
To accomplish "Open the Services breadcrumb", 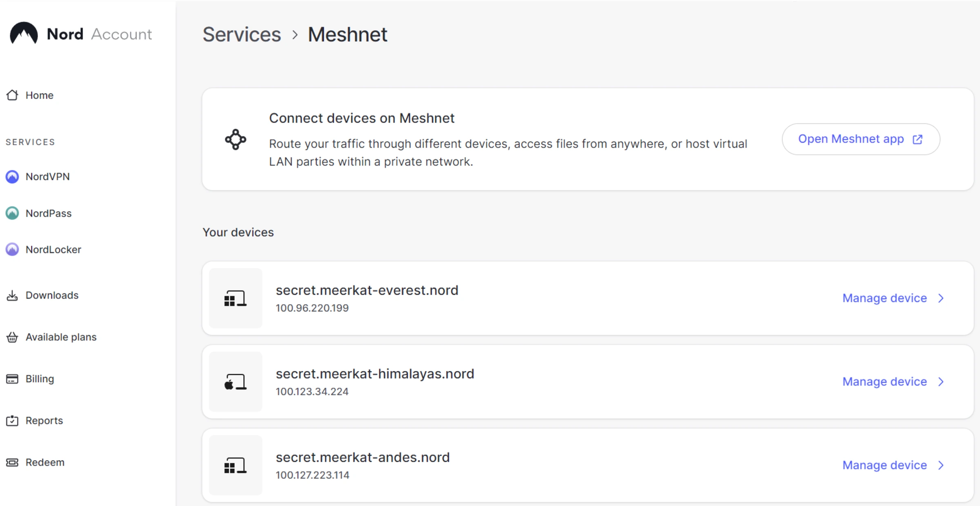I will [242, 34].
